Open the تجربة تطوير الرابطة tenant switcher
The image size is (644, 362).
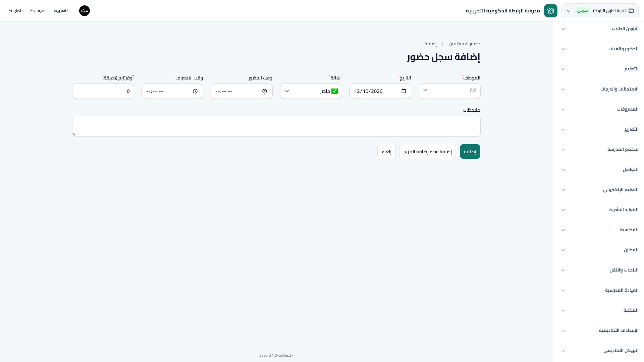pyautogui.click(x=600, y=11)
